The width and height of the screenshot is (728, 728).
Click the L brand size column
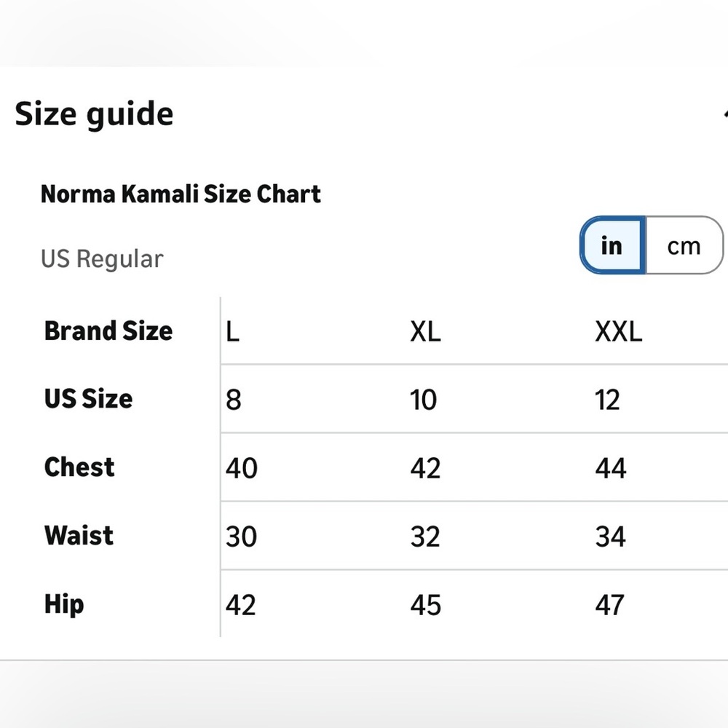tap(233, 331)
